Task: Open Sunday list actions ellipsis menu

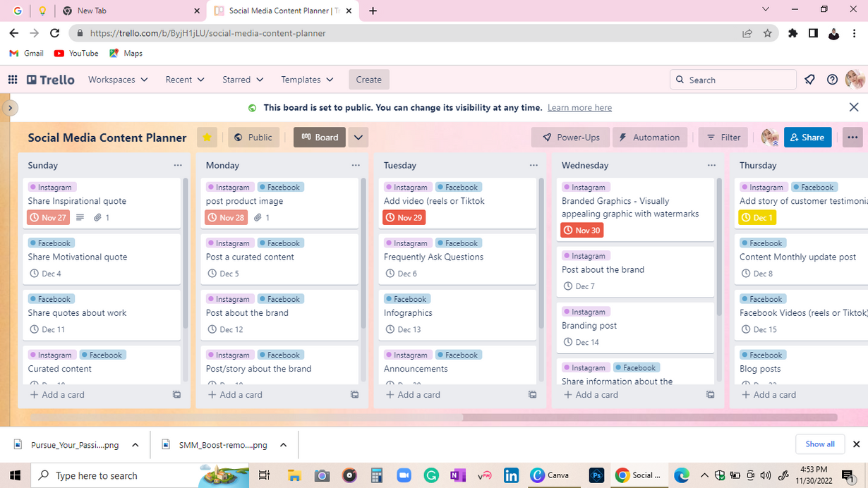Action: pos(178,165)
